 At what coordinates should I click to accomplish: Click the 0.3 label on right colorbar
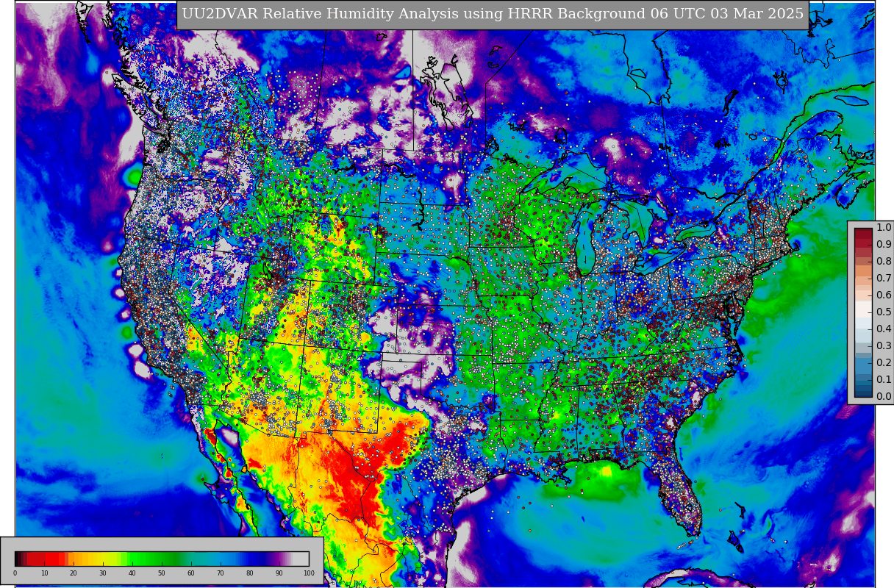[884, 345]
